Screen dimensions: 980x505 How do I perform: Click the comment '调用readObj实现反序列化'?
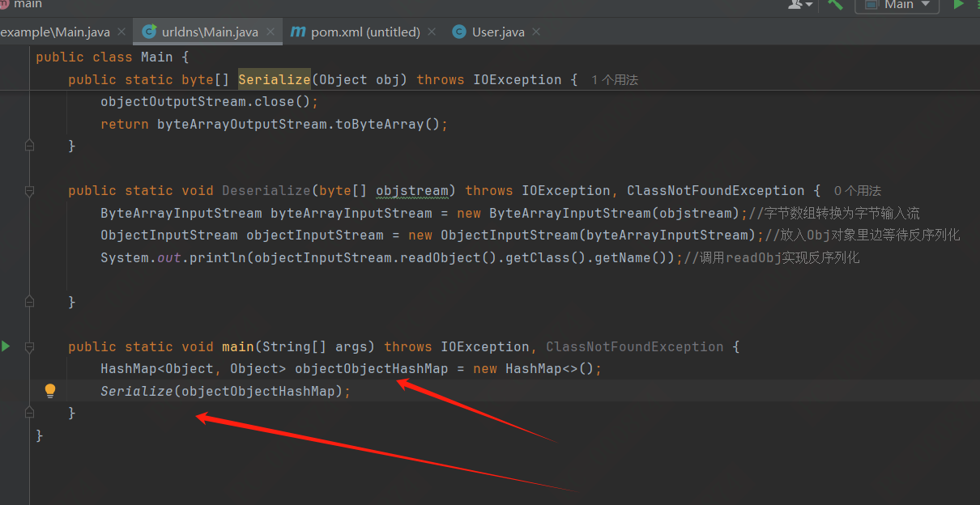[772, 257]
